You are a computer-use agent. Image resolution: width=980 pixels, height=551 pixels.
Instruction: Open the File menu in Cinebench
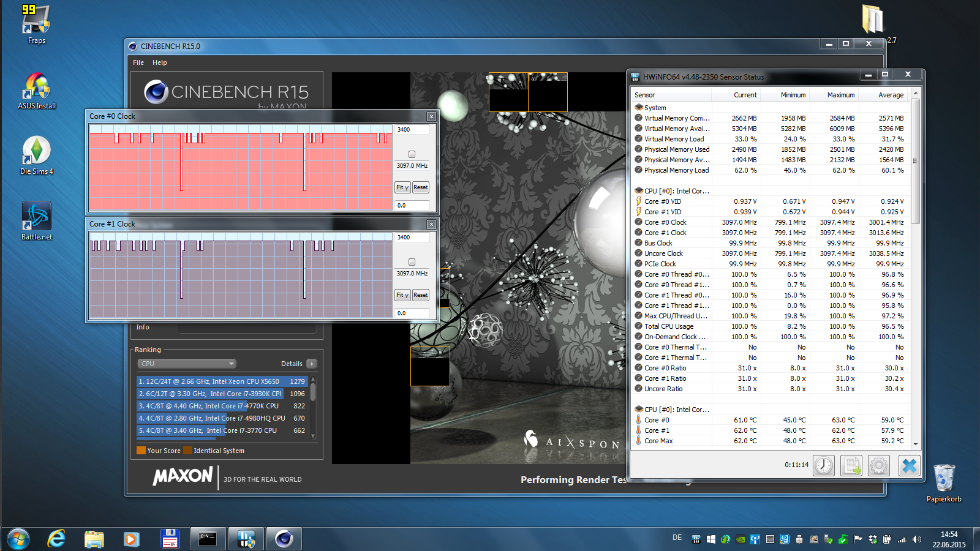pos(138,62)
